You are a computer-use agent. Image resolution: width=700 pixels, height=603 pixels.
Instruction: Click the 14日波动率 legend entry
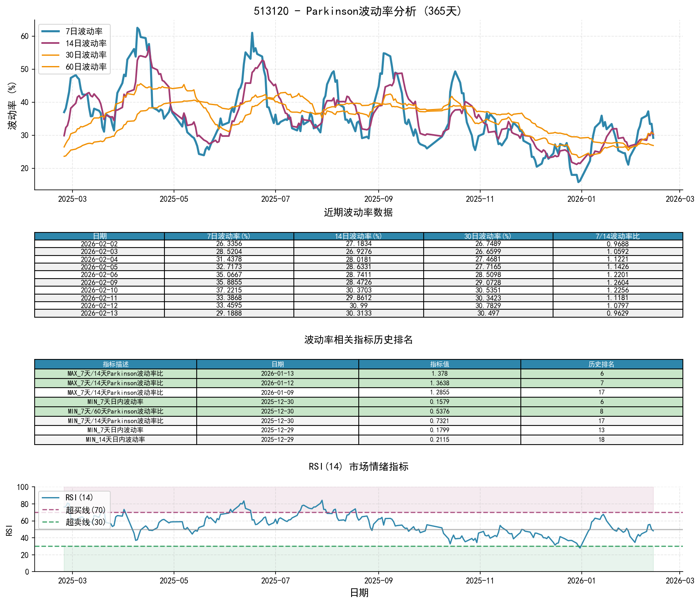[x=86, y=43]
